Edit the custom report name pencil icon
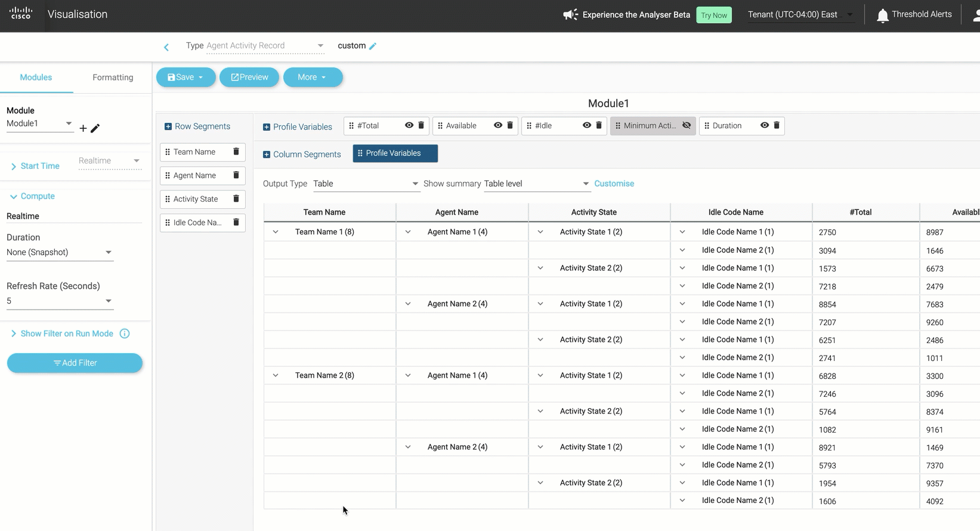Viewport: 980px width, 531px height. click(x=373, y=47)
